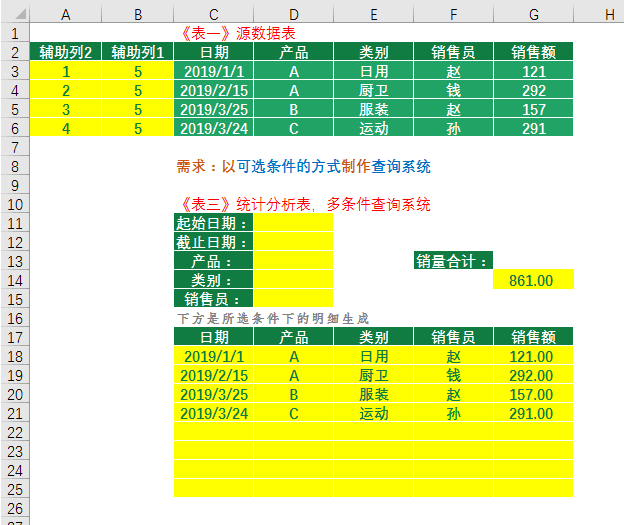Click the label '起始日期：'
Image resolution: width=624 pixels, height=525 pixels.
point(214,223)
